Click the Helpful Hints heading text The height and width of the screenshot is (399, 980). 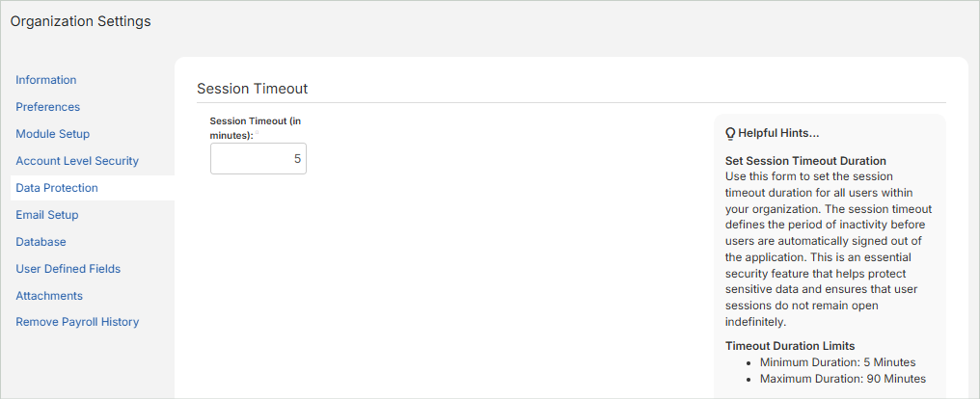click(x=778, y=133)
